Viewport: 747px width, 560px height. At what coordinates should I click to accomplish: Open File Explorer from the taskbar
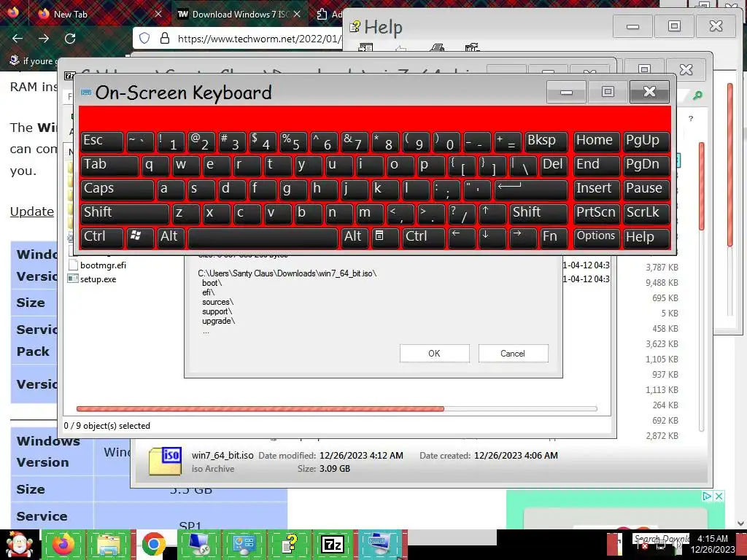[109, 544]
